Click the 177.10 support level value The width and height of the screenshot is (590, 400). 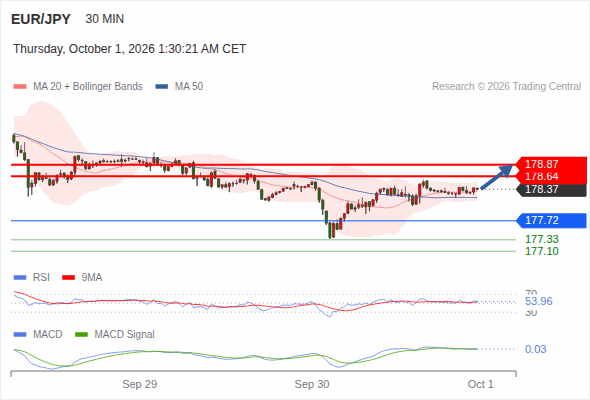tap(542, 251)
